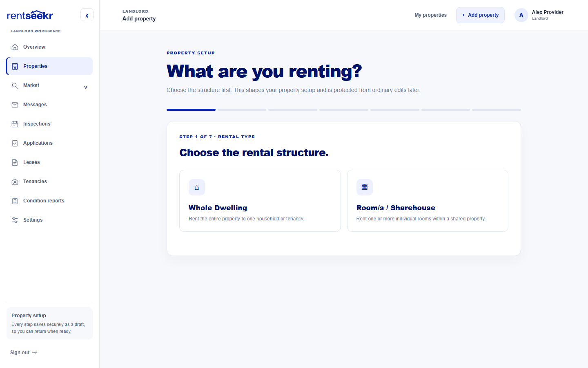The image size is (588, 368).
Task: Click the Properties building icon
Action: pyautogui.click(x=15, y=66)
